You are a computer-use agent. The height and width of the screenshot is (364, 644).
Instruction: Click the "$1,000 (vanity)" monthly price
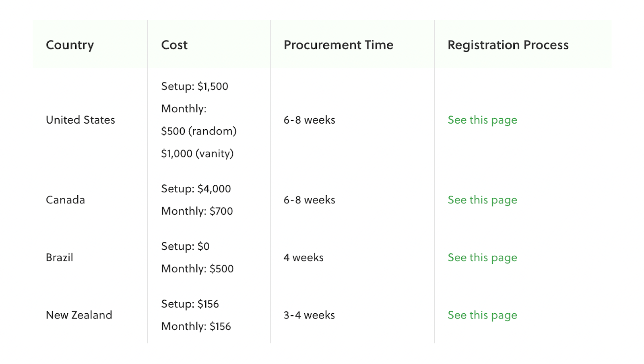[197, 153]
